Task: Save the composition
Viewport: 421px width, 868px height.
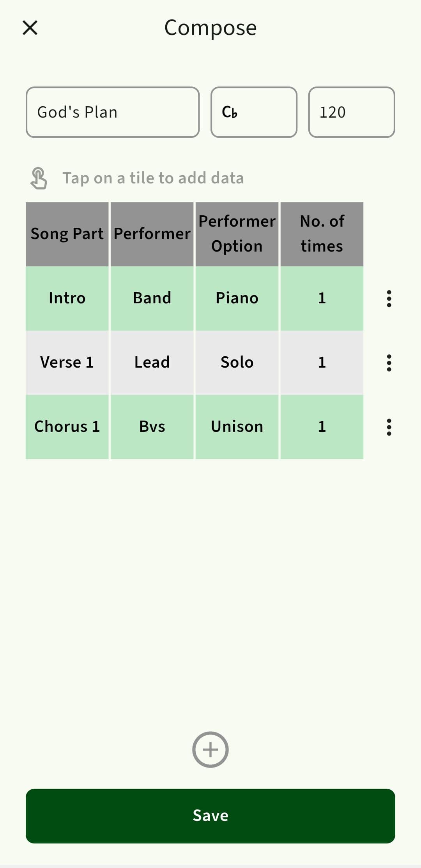Action: click(210, 816)
